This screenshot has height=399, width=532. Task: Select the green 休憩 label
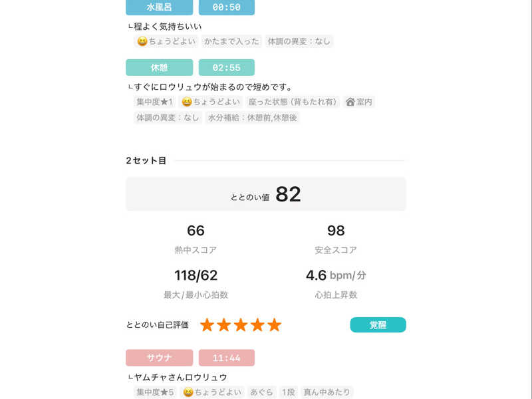tap(159, 67)
